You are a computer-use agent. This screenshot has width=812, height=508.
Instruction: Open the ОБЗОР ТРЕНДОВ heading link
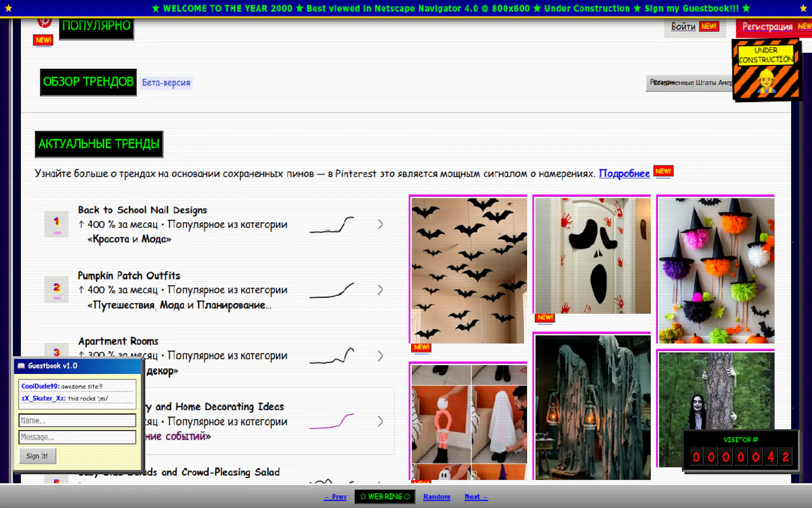tap(88, 82)
